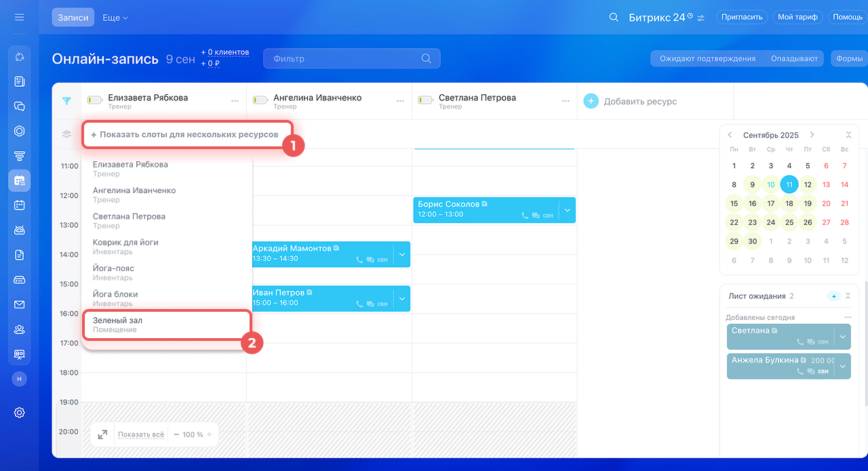Image resolution: width=868 pixels, height=471 pixels.
Task: Open options menu for Елизавета Рябкова column
Action: tap(235, 101)
